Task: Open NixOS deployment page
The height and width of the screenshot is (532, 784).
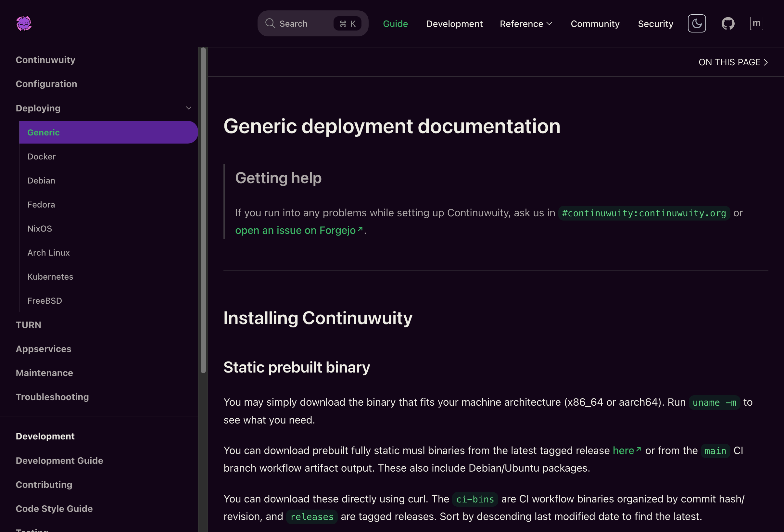Action: (40, 229)
